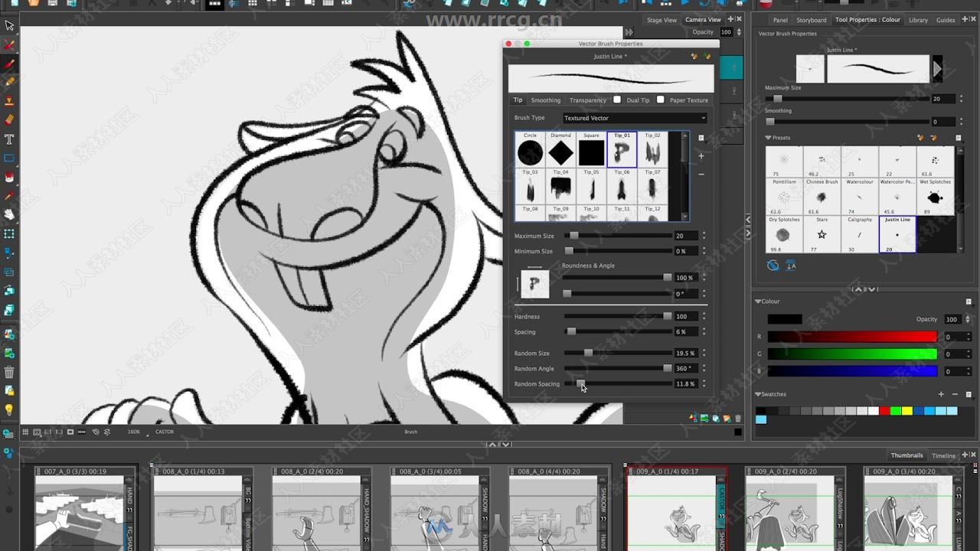Choose the Tip_04 brush tip
The height and width of the screenshot is (551, 980).
coord(560,186)
